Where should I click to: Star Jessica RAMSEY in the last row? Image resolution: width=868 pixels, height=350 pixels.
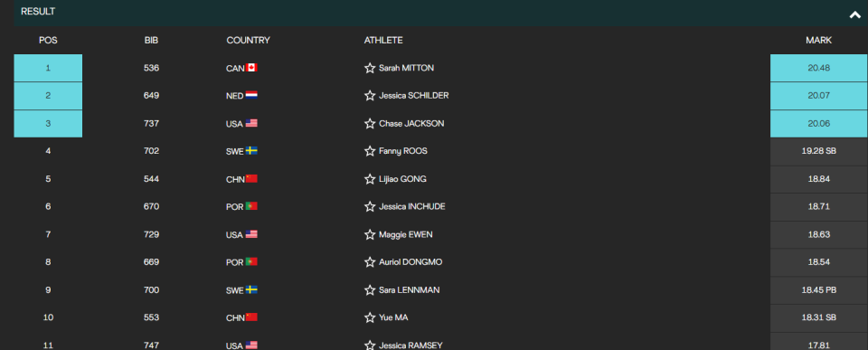pyautogui.click(x=370, y=345)
